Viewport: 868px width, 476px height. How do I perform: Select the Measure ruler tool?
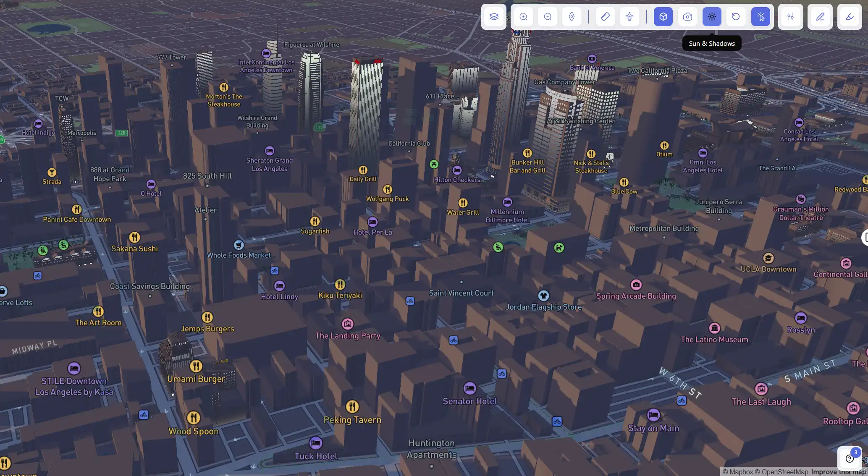tap(605, 17)
